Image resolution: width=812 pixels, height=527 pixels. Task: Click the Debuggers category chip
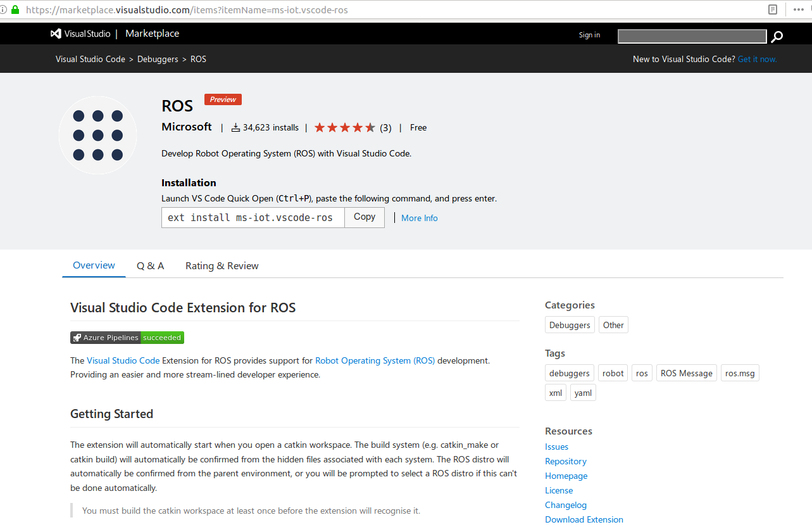569,324
